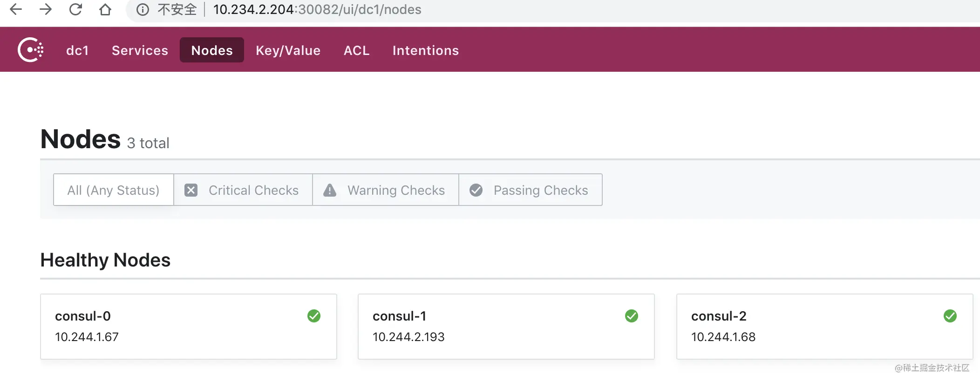Click the green check on consul-0
Screen dimensions: 980x383
[x=314, y=316]
